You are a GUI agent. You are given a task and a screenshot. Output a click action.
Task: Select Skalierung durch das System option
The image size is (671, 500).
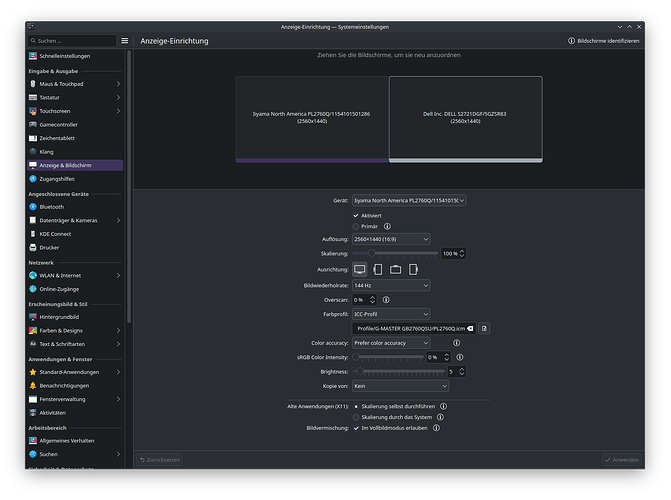tap(356, 417)
